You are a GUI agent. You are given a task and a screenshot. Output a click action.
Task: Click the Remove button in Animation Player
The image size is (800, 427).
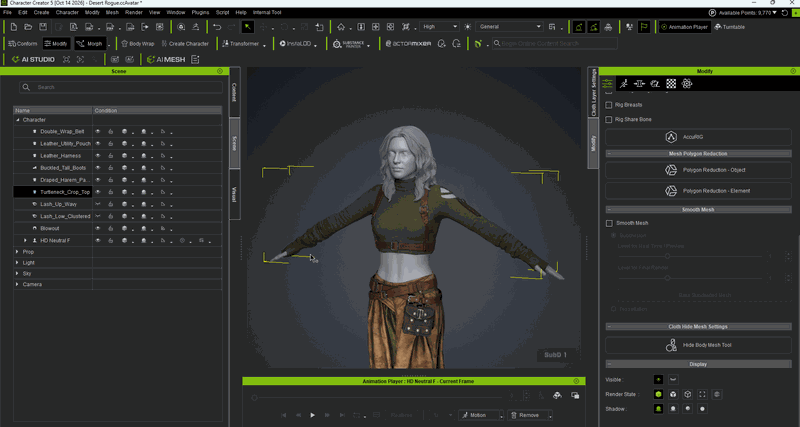click(x=526, y=415)
